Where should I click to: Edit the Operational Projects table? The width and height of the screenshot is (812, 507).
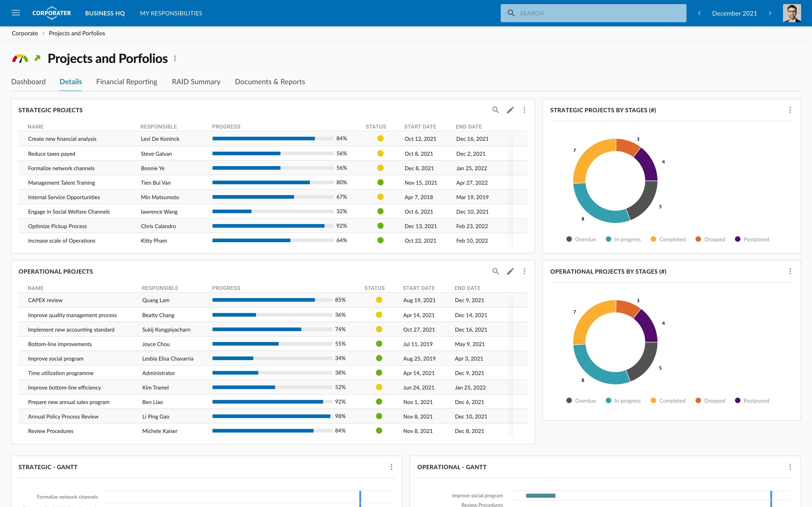[510, 271]
